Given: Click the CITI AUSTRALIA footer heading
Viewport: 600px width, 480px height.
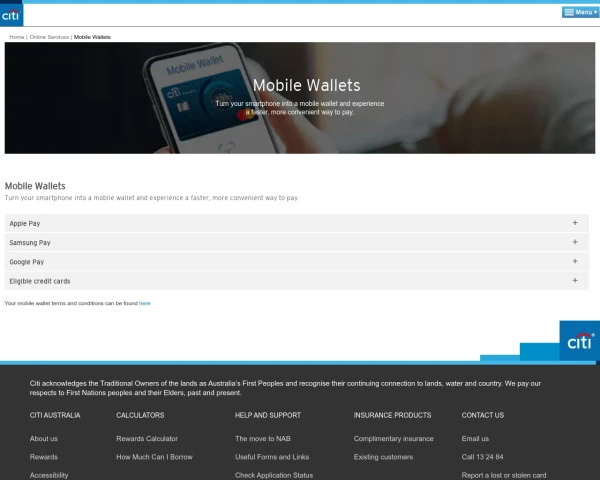Looking at the screenshot, I should point(55,415).
